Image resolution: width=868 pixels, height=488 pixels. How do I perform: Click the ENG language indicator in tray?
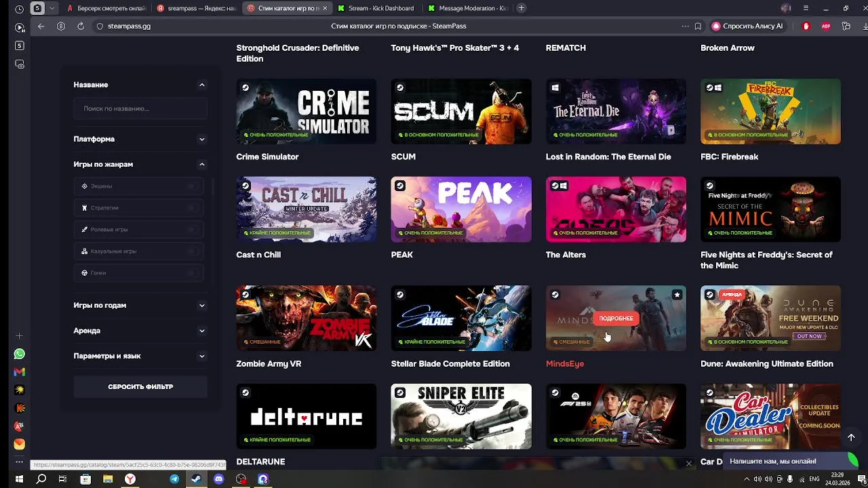pos(814,479)
